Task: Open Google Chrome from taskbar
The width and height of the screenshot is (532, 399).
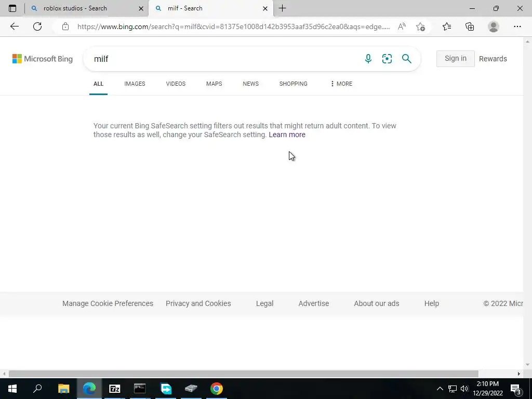Action: [x=217, y=389]
